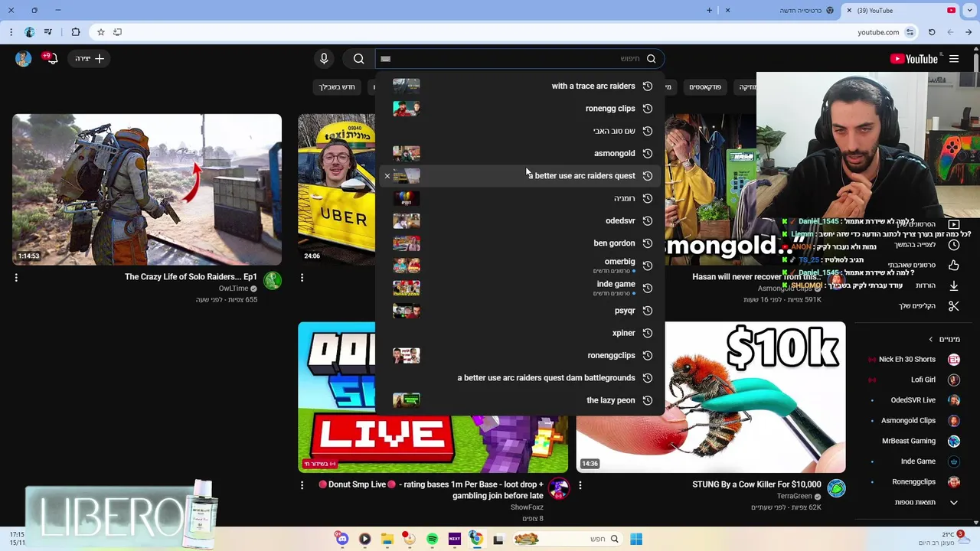The height and width of the screenshot is (551, 980).
Task: Open the browser extensions puzzle icon
Action: click(x=75, y=32)
